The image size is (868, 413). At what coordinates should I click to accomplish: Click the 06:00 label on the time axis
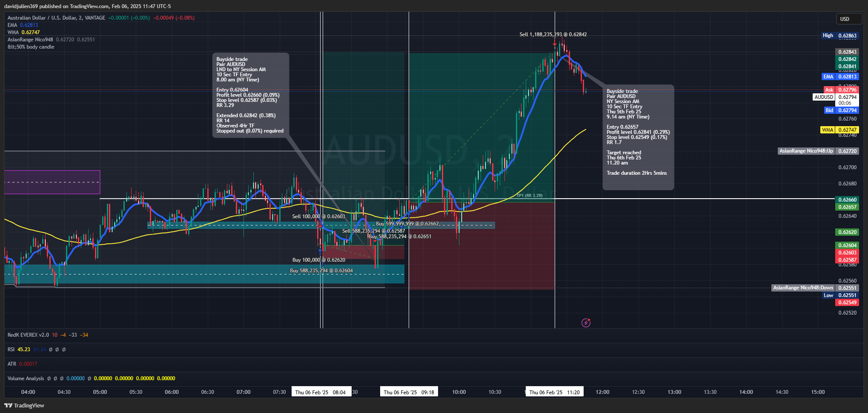tap(172, 392)
